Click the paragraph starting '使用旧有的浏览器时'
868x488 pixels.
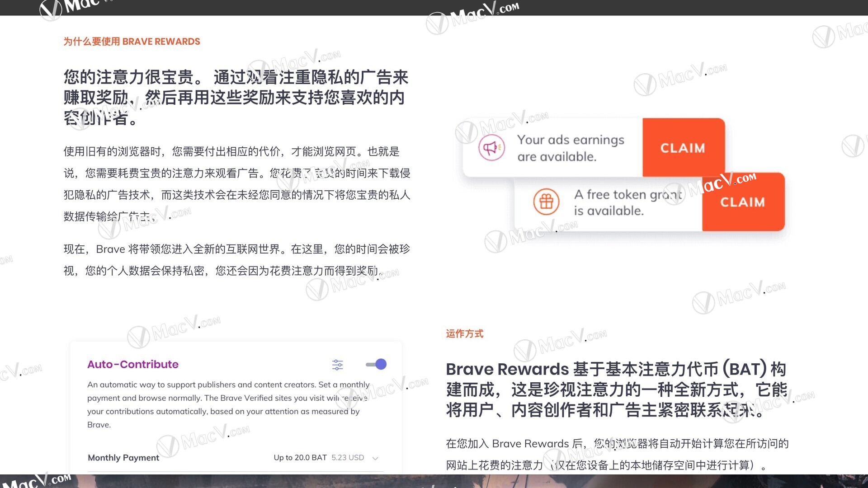tap(237, 184)
